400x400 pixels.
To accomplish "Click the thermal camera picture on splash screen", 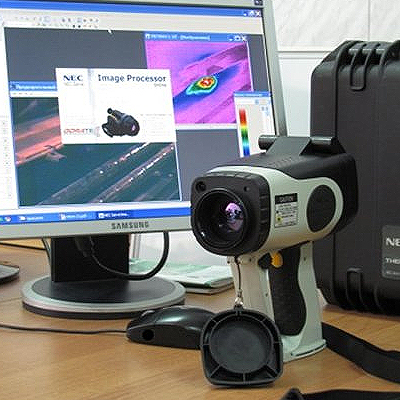I will tap(120, 122).
